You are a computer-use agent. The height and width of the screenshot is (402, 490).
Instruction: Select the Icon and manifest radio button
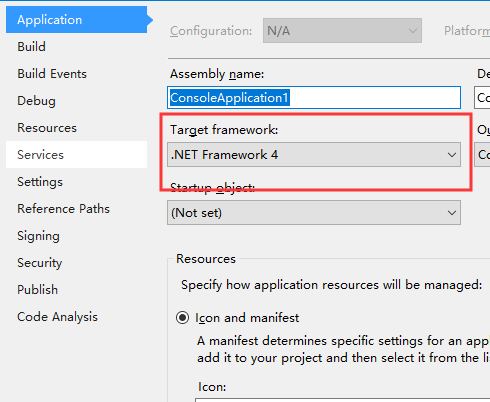(x=182, y=318)
